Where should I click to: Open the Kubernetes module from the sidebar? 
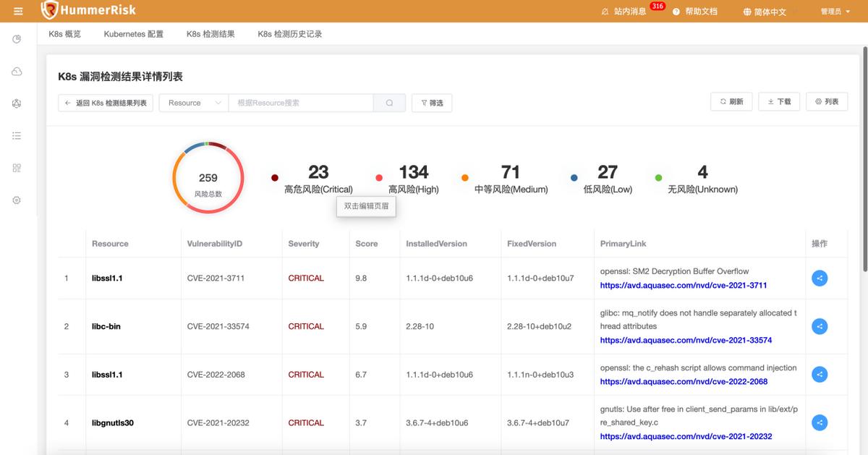point(16,103)
